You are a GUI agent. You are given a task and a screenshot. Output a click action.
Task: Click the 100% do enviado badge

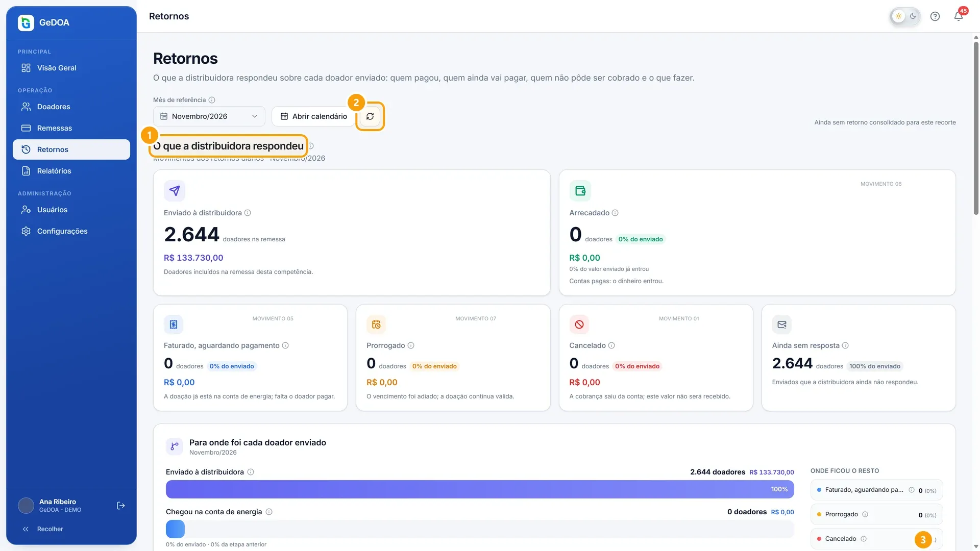(875, 366)
